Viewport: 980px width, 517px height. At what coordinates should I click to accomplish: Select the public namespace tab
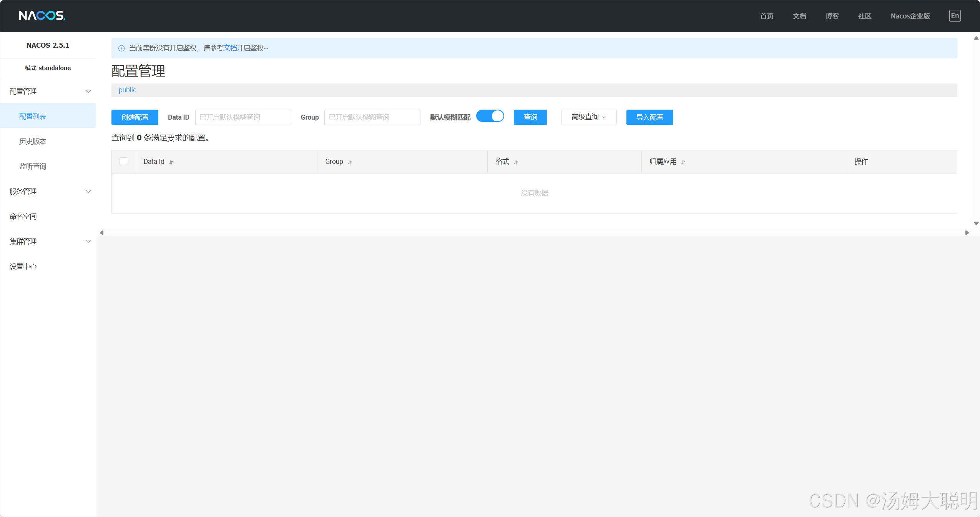click(x=128, y=90)
